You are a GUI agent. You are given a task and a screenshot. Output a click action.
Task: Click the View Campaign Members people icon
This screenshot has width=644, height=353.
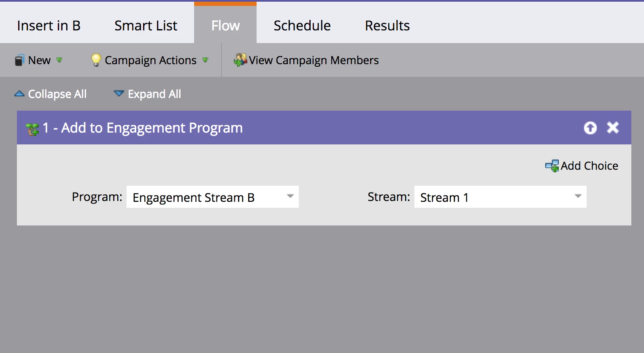pyautogui.click(x=240, y=60)
